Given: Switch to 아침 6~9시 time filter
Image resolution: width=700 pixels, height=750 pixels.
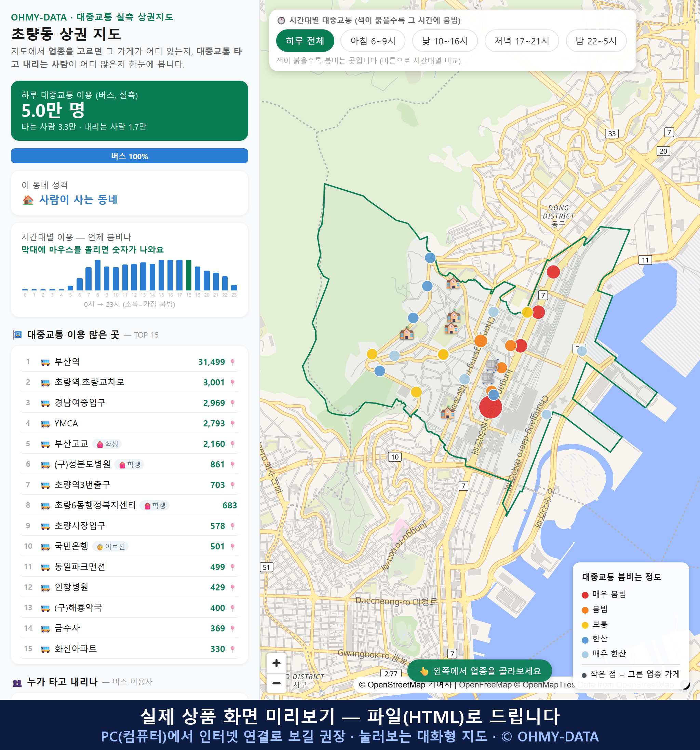Looking at the screenshot, I should pos(373,41).
